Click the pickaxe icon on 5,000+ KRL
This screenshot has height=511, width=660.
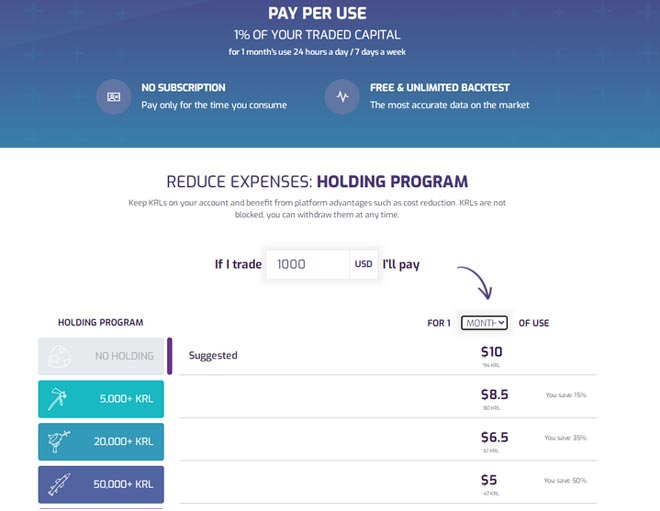60,398
